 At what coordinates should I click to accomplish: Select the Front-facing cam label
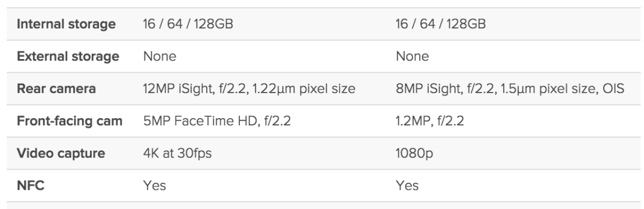(71, 121)
